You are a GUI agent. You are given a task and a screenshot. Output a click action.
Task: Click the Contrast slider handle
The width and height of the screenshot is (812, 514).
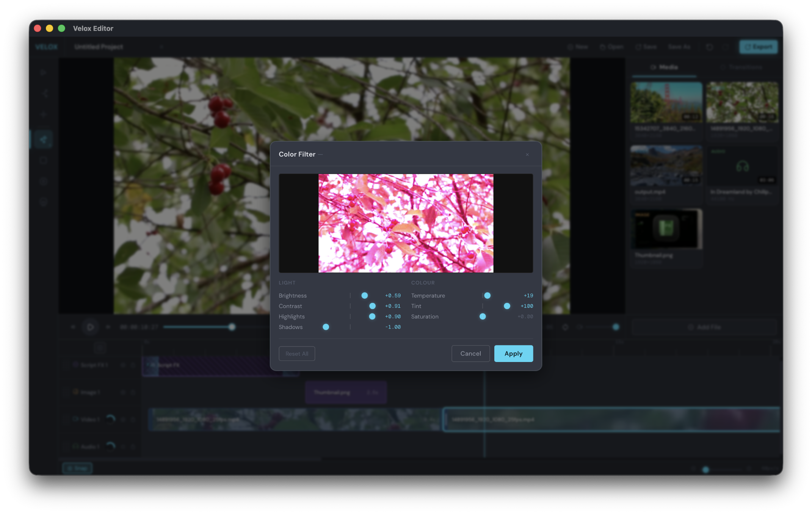point(373,306)
